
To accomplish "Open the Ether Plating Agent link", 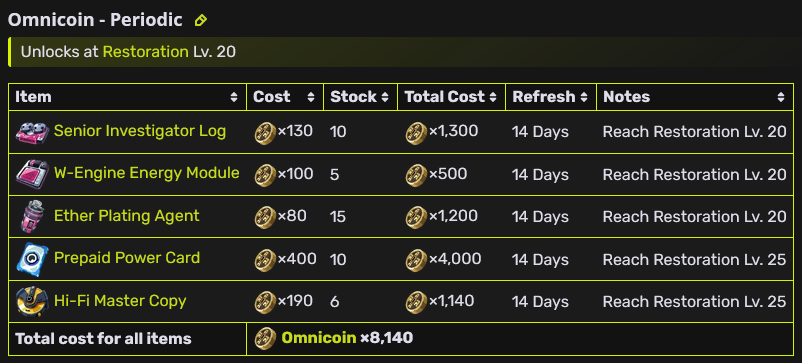I will (126, 216).
